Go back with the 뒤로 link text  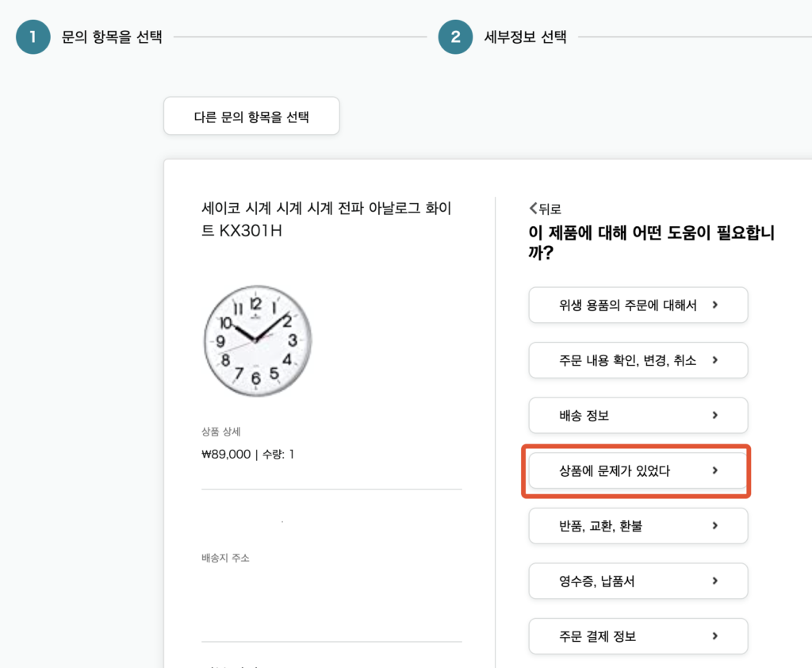coord(550,209)
